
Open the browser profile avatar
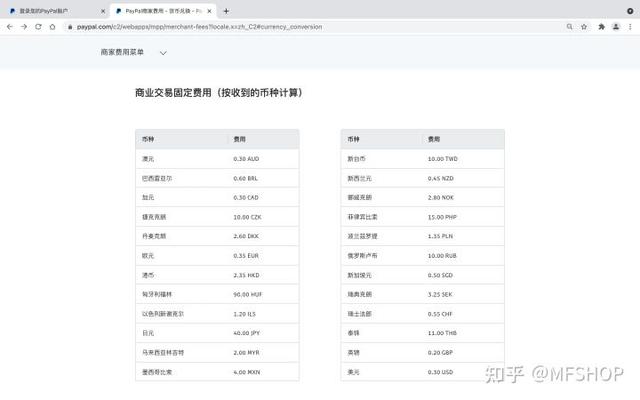point(616,27)
